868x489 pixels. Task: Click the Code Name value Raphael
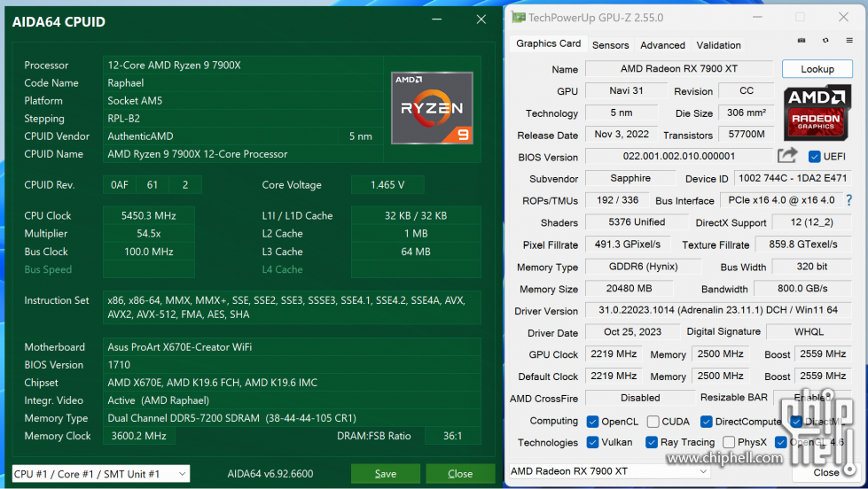243,83
